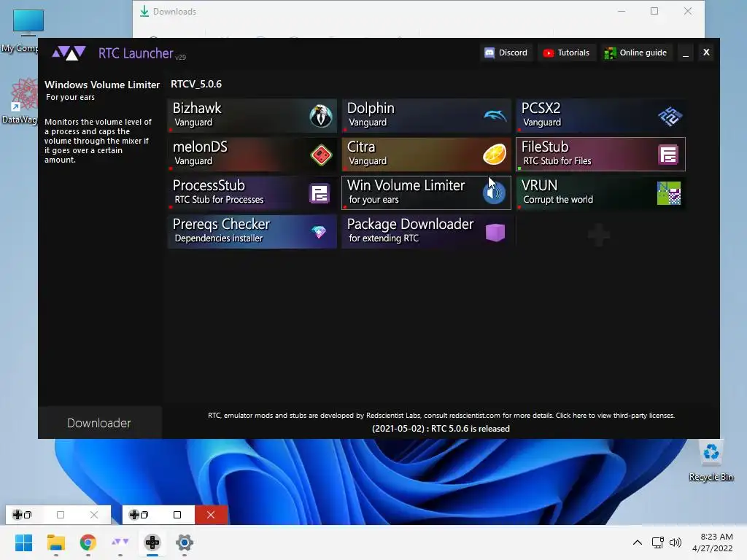Open File Explorer from the taskbar
The width and height of the screenshot is (747, 560).
pyautogui.click(x=56, y=542)
